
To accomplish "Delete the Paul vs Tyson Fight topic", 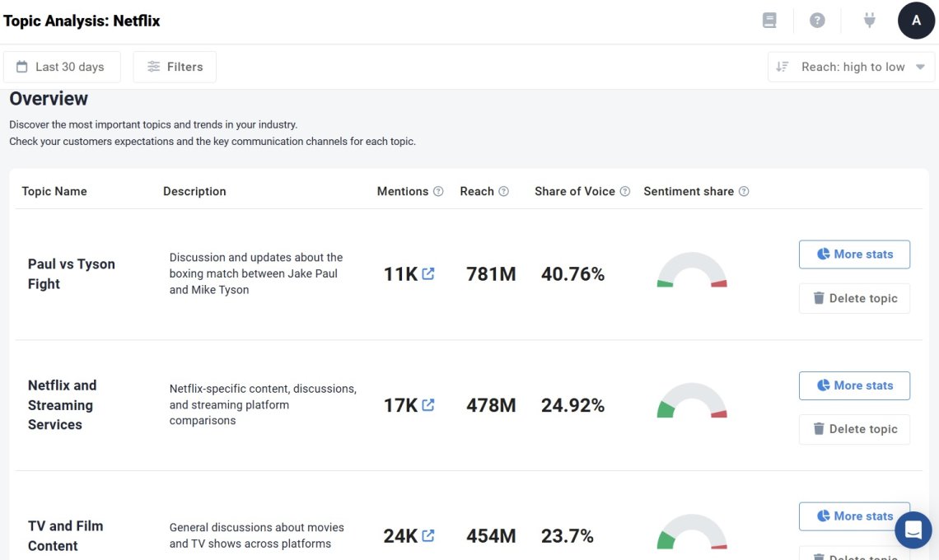I will (x=854, y=298).
